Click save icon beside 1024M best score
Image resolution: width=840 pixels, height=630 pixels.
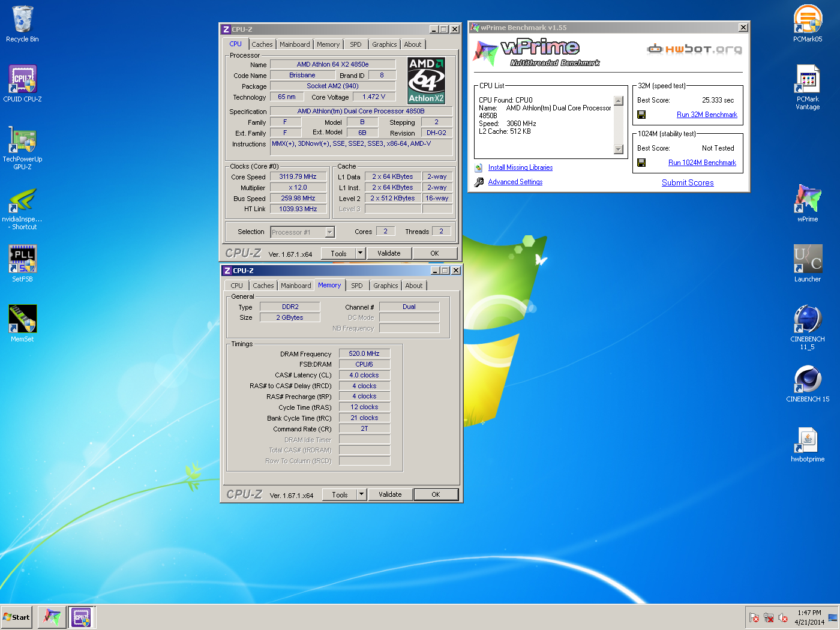pos(641,163)
